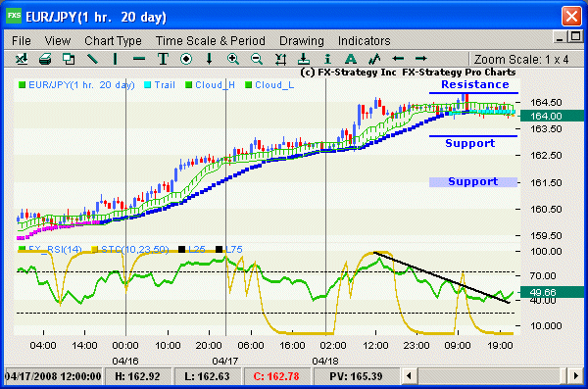Screen dimensions: 588x389
Task: Click the L: 162.63 status field
Action: pos(207,376)
